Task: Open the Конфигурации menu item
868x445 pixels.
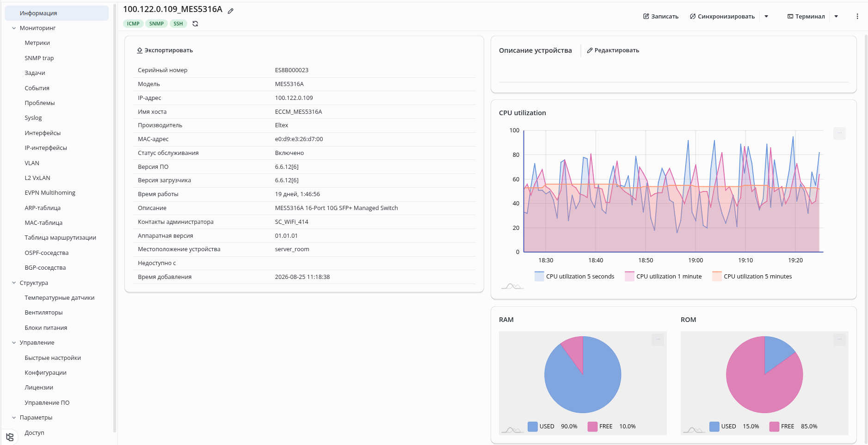Action: pyautogui.click(x=45, y=373)
